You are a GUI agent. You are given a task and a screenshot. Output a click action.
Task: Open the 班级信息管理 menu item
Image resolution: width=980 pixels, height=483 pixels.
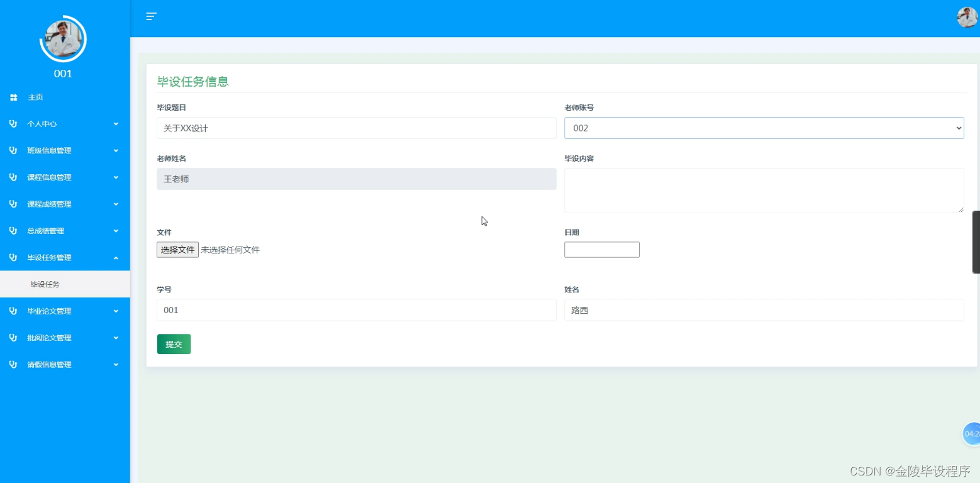[65, 151]
